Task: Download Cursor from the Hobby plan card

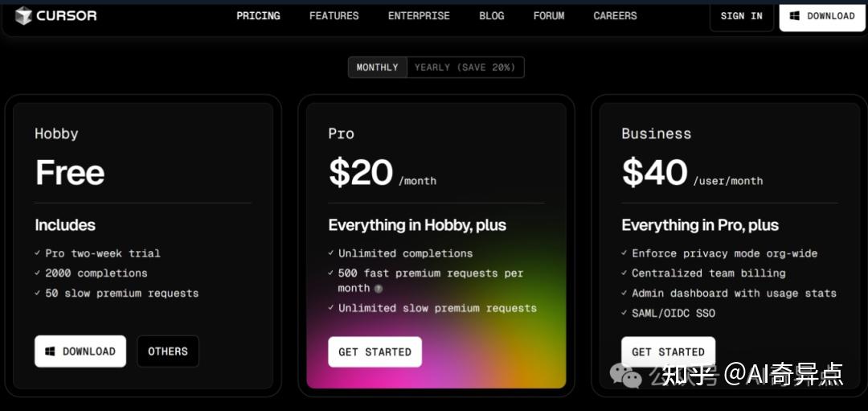Action: coord(80,351)
